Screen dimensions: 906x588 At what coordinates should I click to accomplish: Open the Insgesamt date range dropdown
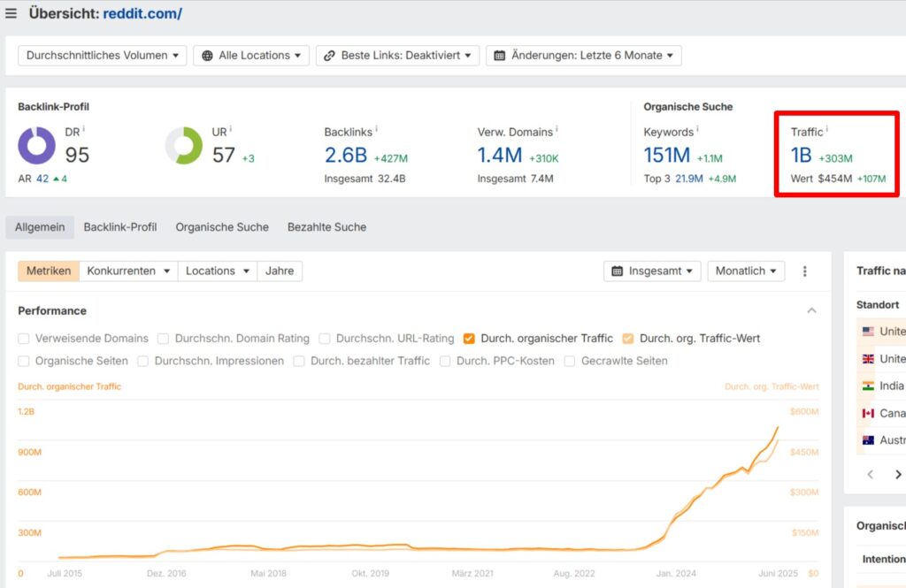(652, 271)
